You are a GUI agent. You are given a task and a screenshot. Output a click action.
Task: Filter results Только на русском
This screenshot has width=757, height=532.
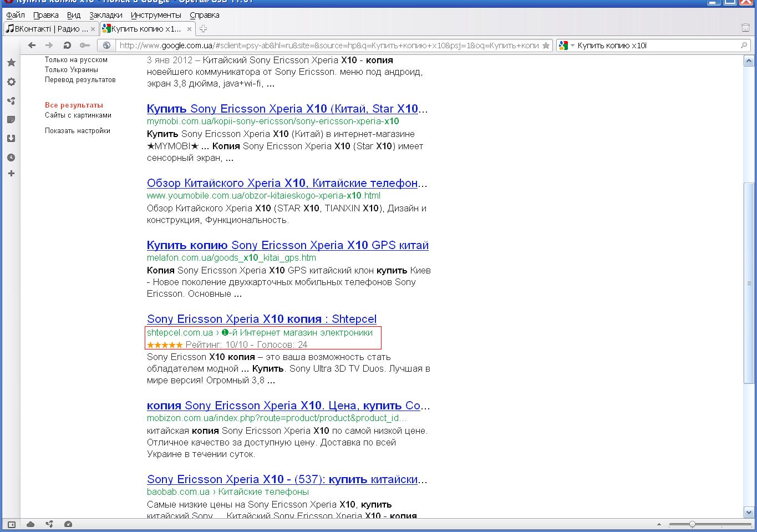76,60
